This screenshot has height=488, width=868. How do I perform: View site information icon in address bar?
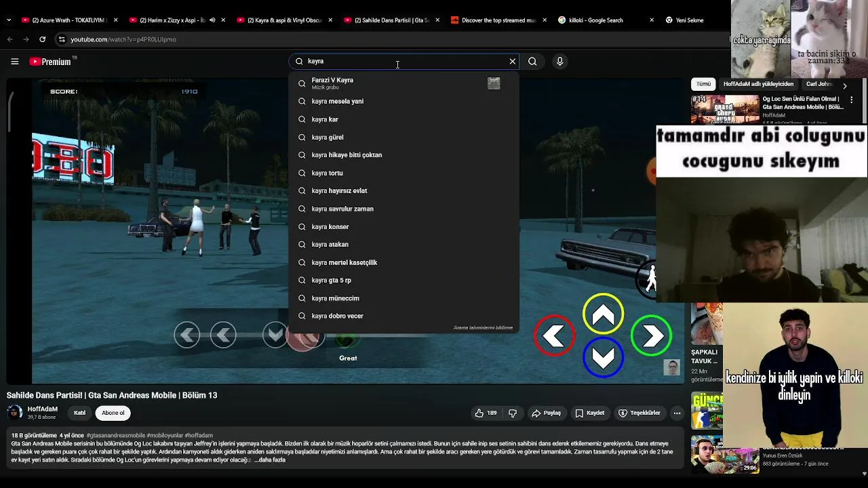click(x=62, y=39)
